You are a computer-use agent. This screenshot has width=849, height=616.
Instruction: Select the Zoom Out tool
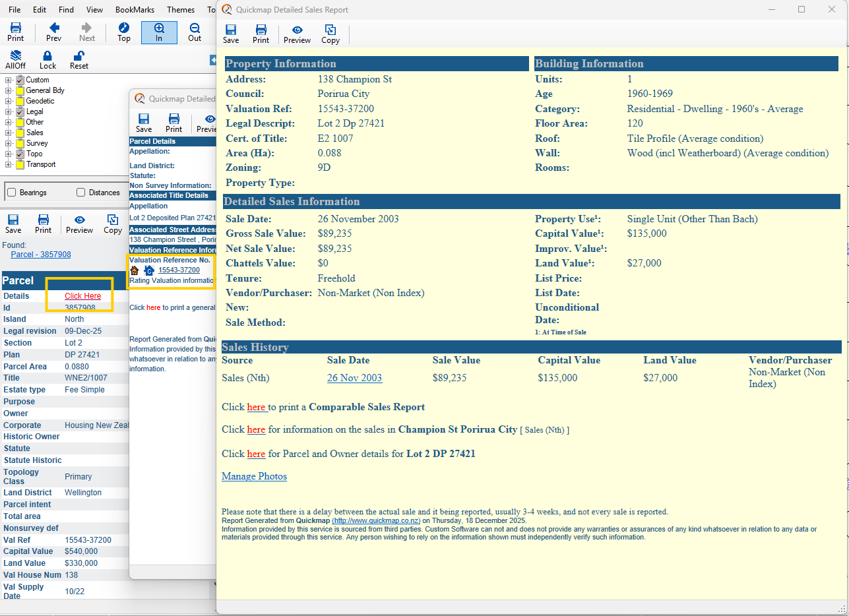(195, 32)
